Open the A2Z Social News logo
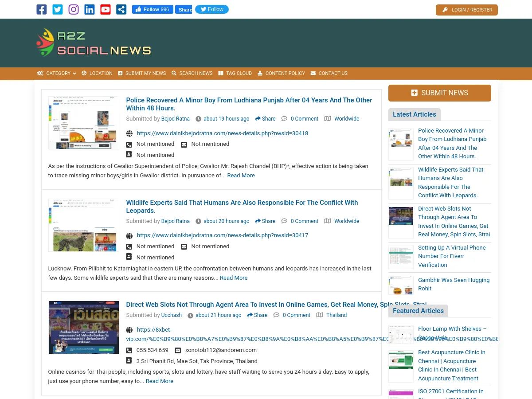Image resolution: width=532 pixels, height=399 pixels. point(93,43)
